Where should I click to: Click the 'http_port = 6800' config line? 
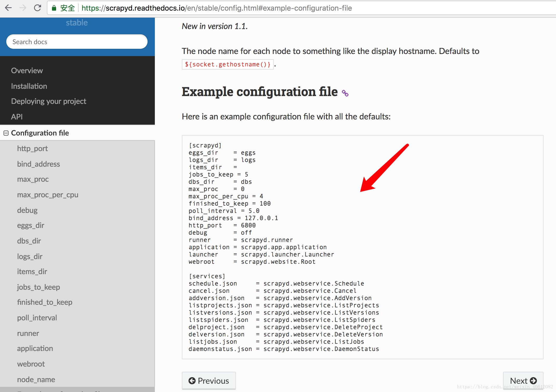[x=222, y=225]
